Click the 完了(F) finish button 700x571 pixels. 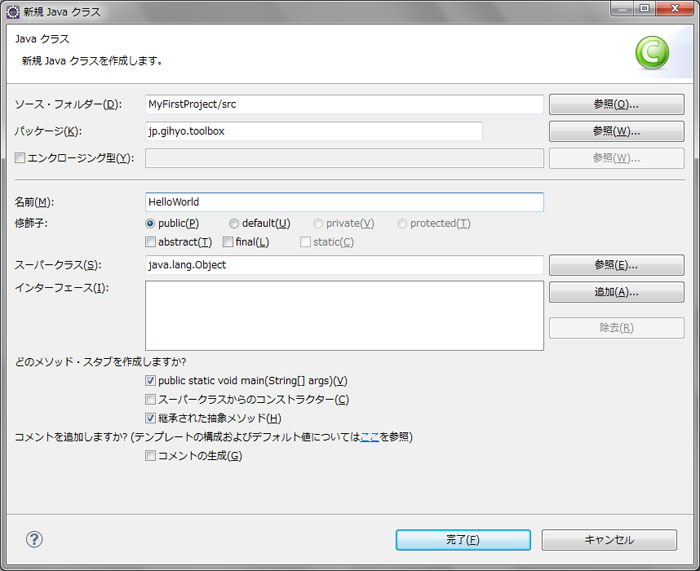click(463, 540)
